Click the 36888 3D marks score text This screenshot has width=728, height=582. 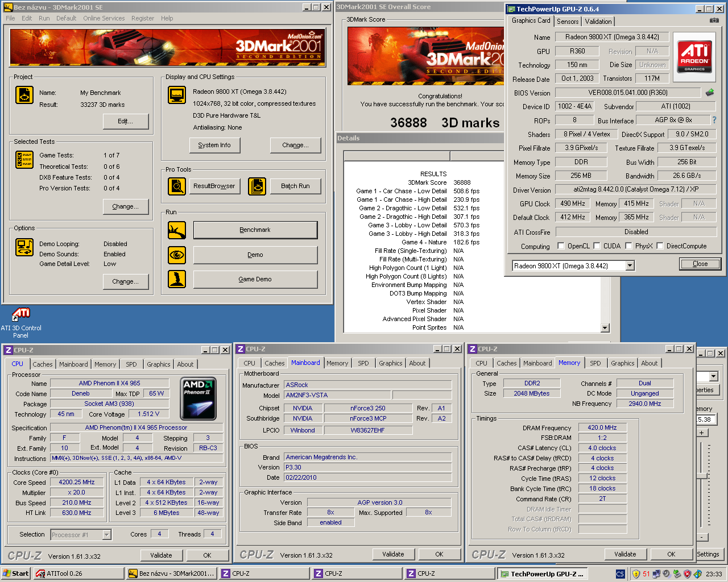tap(445, 123)
